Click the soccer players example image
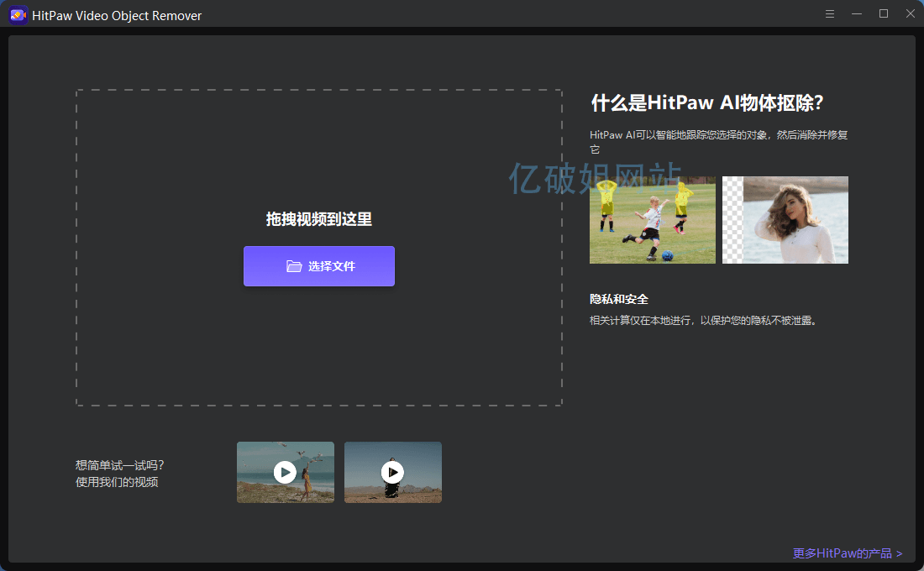The image size is (924, 571). point(652,220)
